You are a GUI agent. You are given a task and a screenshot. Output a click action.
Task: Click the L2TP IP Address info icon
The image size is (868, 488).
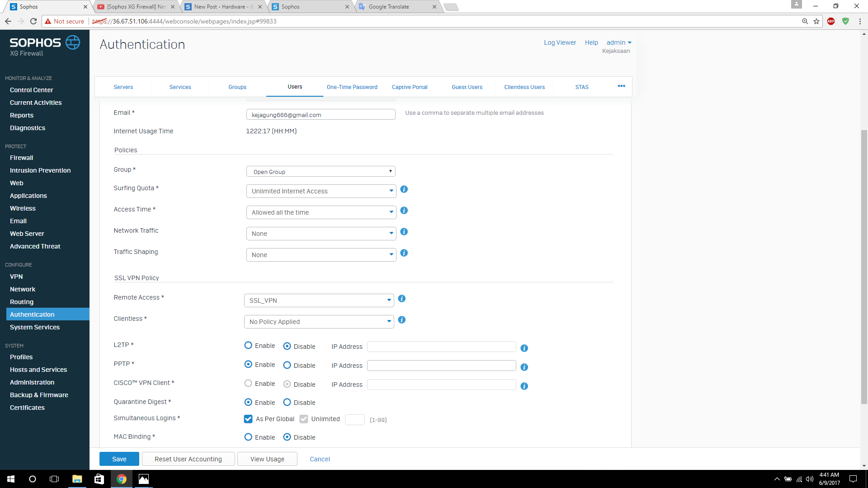tap(524, 348)
